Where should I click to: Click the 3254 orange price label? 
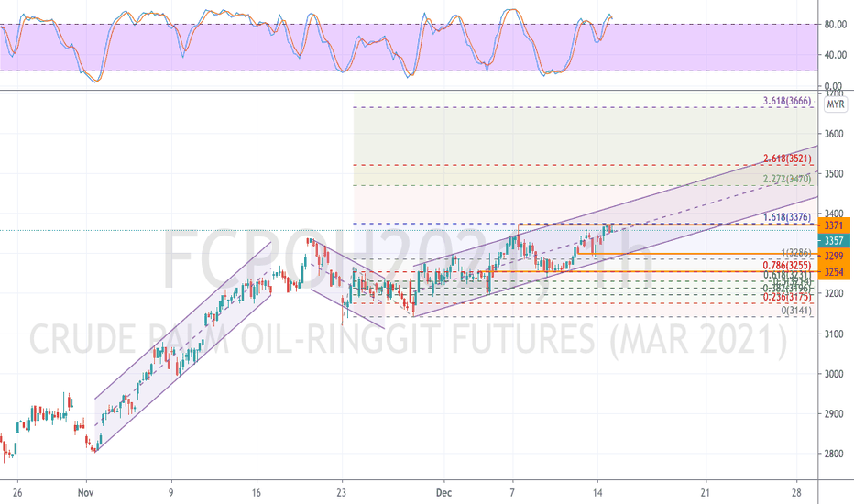(834, 272)
